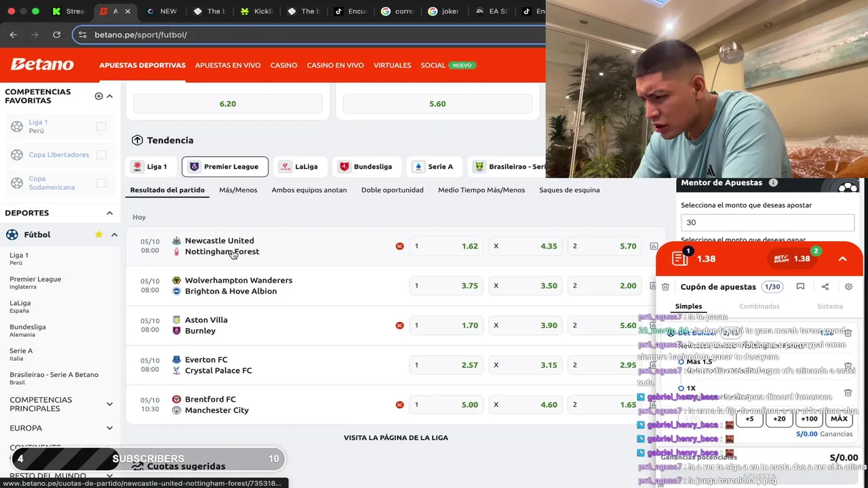The width and height of the screenshot is (868, 488).
Task: Tick the Copa Sudamericana checkbox
Action: point(101,183)
